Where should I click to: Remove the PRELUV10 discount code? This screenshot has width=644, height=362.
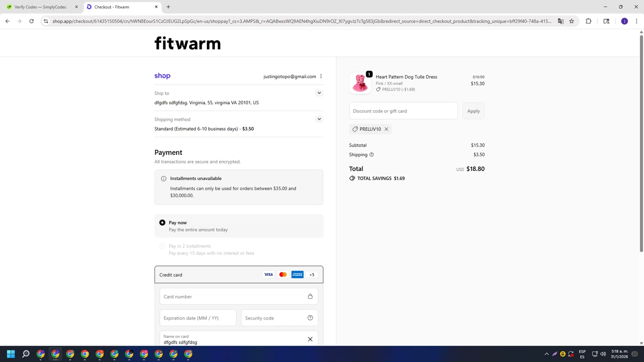[386, 129]
